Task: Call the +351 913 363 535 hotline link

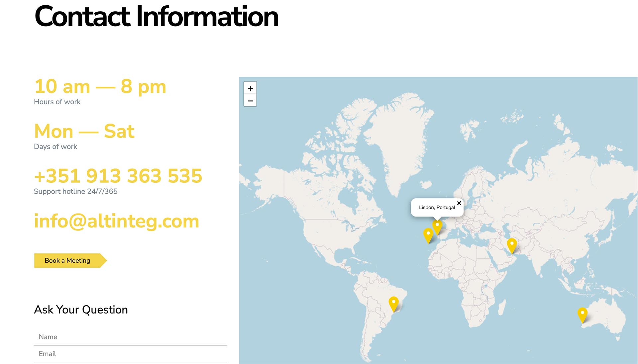Action: (118, 176)
